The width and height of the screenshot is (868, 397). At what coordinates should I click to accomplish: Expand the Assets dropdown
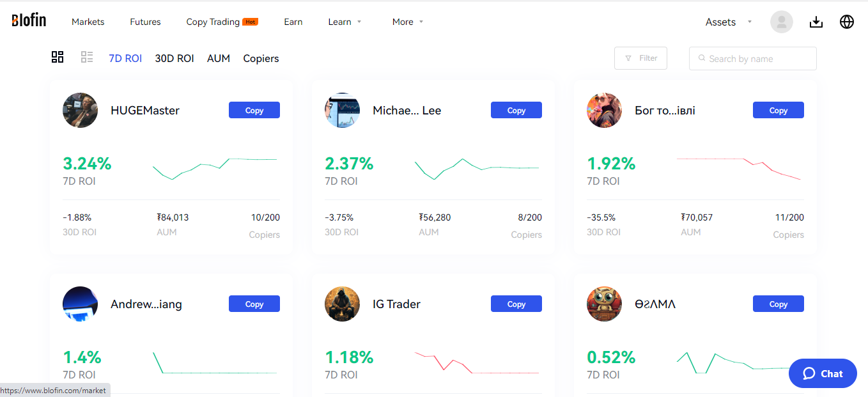click(x=729, y=22)
